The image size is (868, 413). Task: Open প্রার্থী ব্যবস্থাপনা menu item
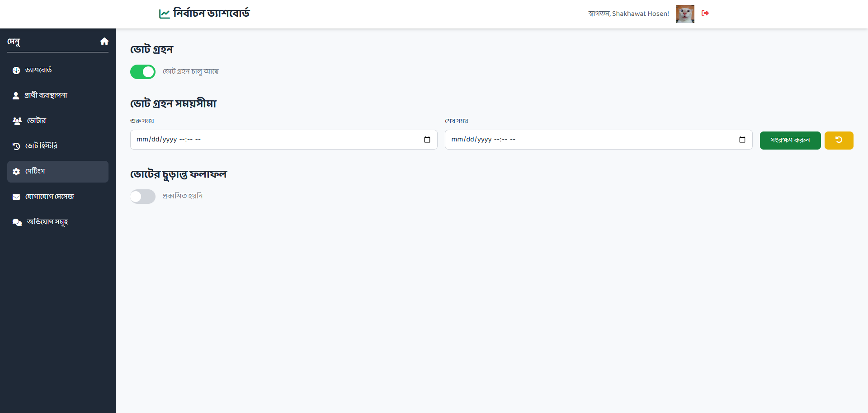click(x=46, y=95)
